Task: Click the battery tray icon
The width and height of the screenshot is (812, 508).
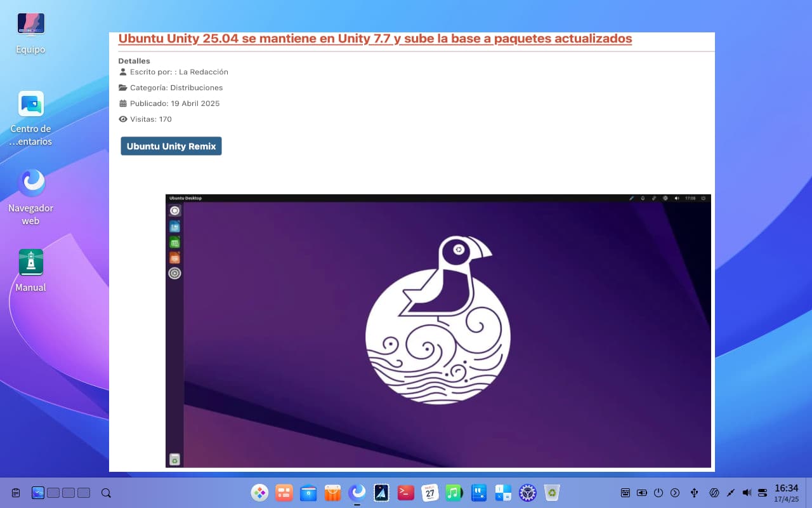Action: pos(642,493)
